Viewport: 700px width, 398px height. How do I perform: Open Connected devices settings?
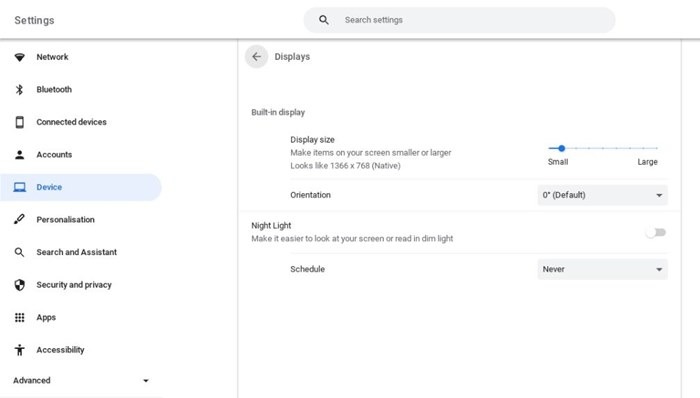81,122
